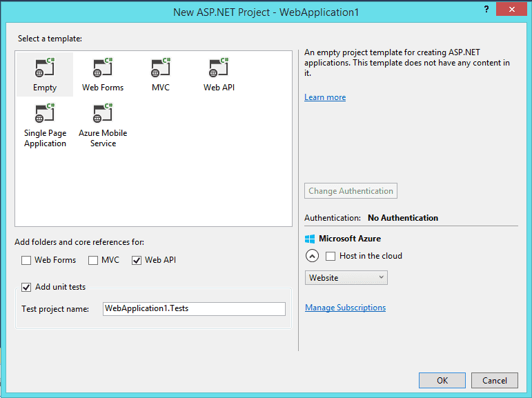Image resolution: width=532 pixels, height=398 pixels.
Task: Click 'Add folders and core references for:' label
Action: pos(79,242)
